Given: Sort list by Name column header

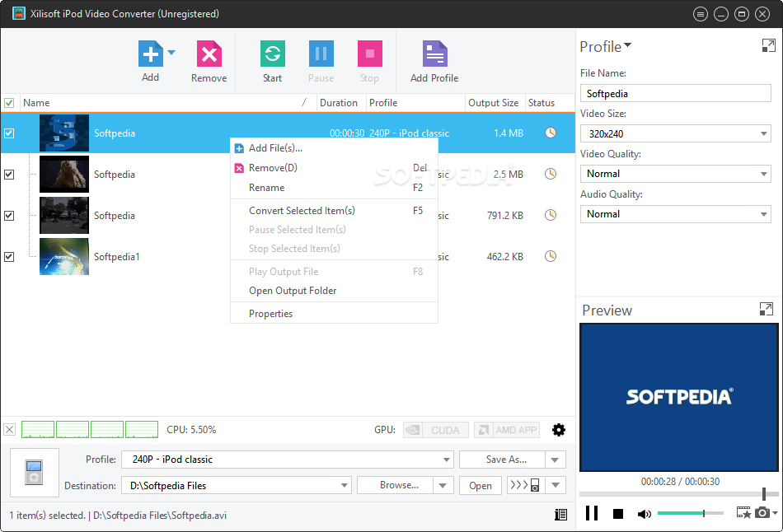Looking at the screenshot, I should pos(168,103).
